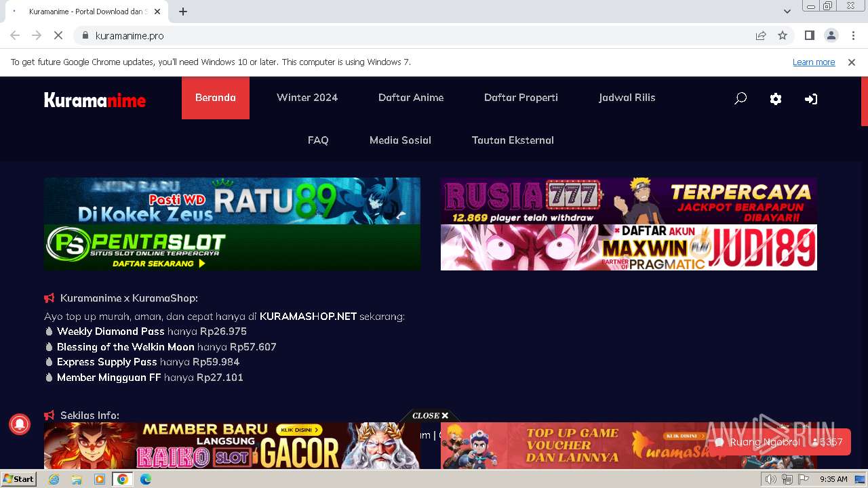Image resolution: width=868 pixels, height=488 pixels.
Task: Click the Member Mingguan FF link
Action: coord(108,378)
